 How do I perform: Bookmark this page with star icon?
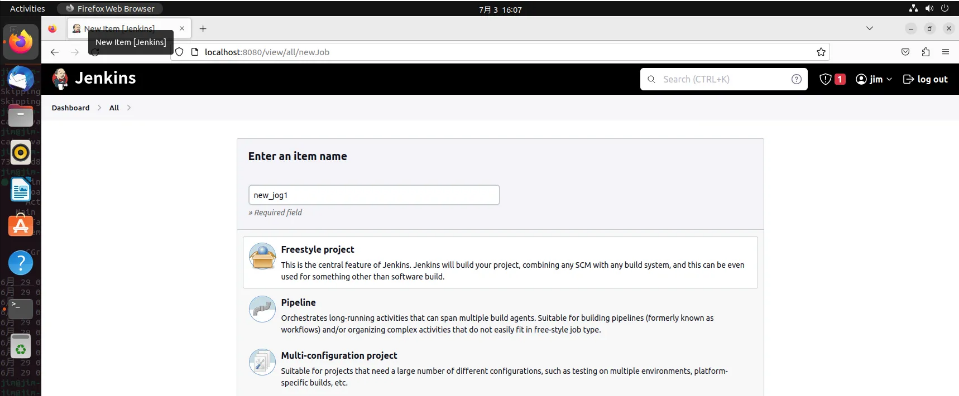click(x=821, y=52)
